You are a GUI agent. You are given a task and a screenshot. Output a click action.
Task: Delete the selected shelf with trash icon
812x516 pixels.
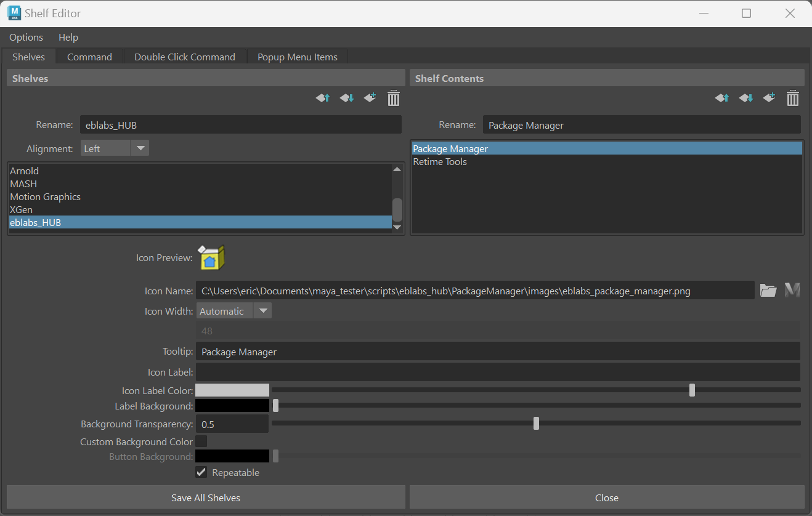pos(394,98)
